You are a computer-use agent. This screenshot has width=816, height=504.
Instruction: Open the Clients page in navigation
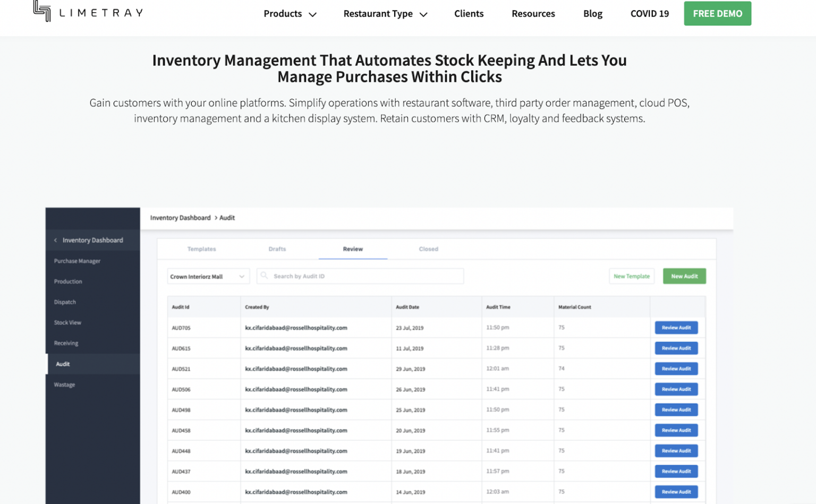(469, 14)
